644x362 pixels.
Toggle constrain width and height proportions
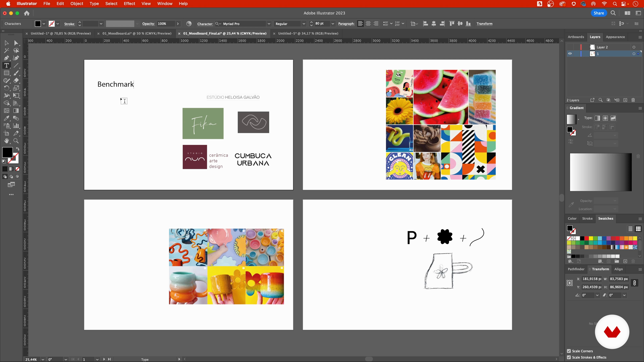pos(634,283)
